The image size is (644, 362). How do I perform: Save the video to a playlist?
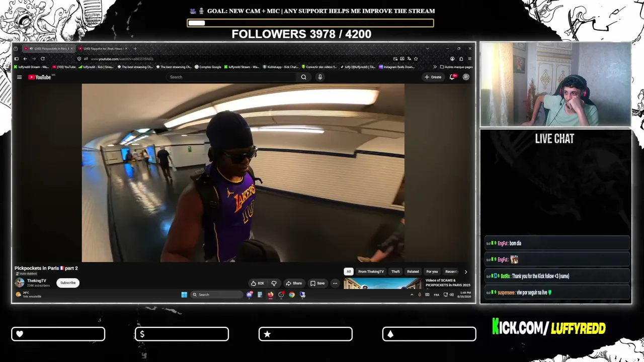(x=317, y=283)
